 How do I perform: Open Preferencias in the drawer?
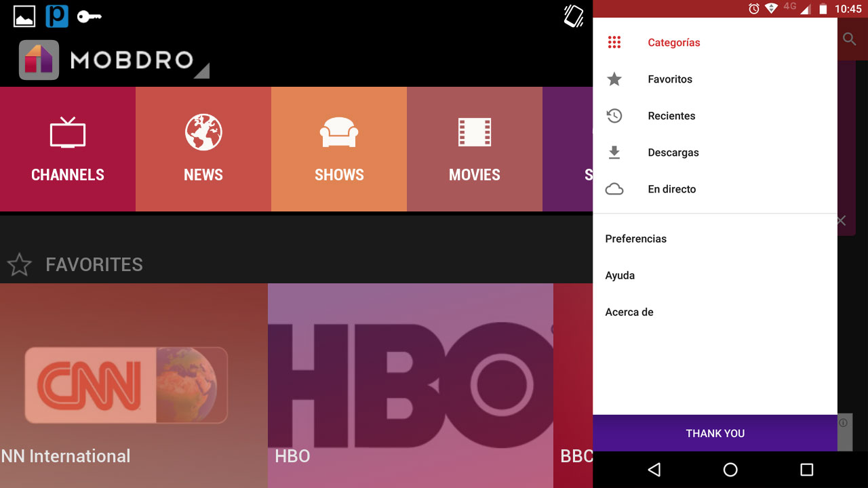(x=715, y=239)
